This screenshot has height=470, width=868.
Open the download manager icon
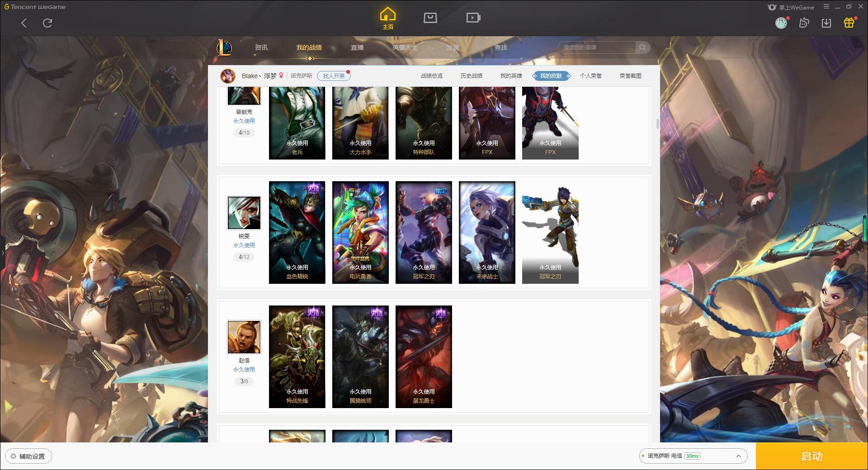pos(826,23)
